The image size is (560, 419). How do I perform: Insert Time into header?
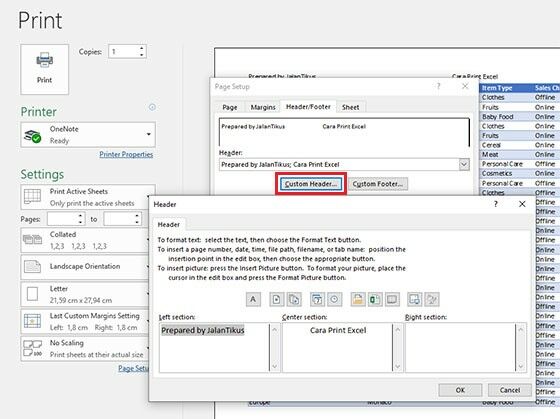pyautogui.click(x=334, y=299)
